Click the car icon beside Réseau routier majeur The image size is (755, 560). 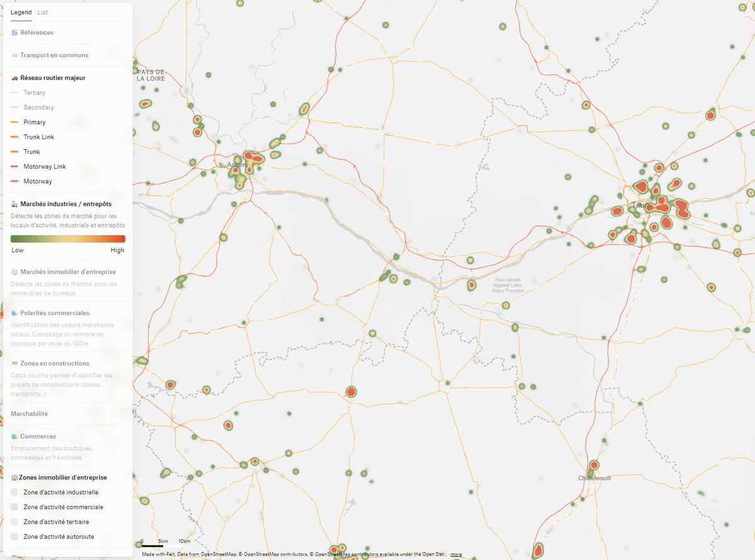[x=14, y=77]
